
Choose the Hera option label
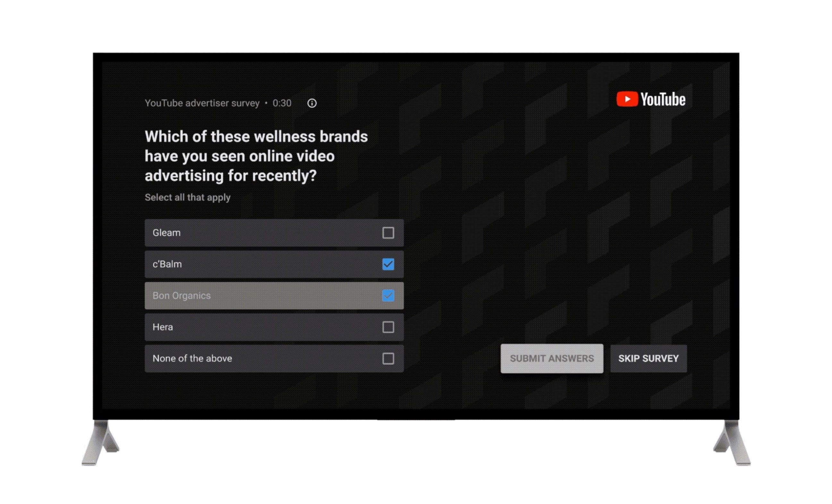[x=163, y=327]
